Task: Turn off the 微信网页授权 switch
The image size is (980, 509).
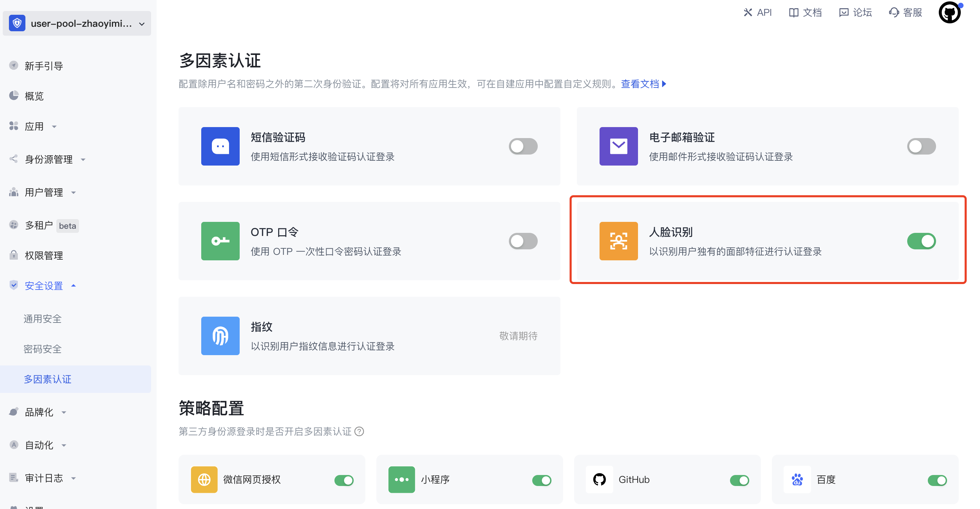Action: click(344, 480)
